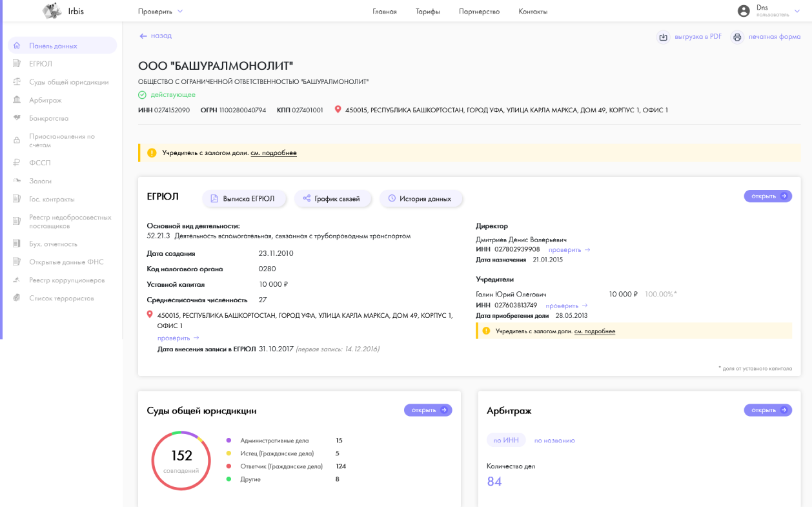Click открыть button in Арбитраж card
Viewport: 812px width, 507px height.
(767, 410)
